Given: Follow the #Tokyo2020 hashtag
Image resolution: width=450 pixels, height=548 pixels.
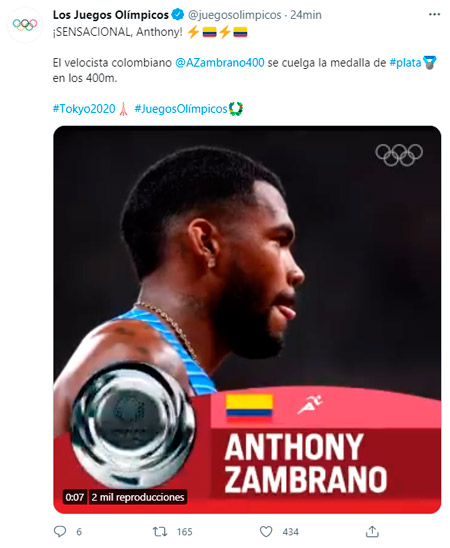Looking at the screenshot, I should click(x=84, y=109).
